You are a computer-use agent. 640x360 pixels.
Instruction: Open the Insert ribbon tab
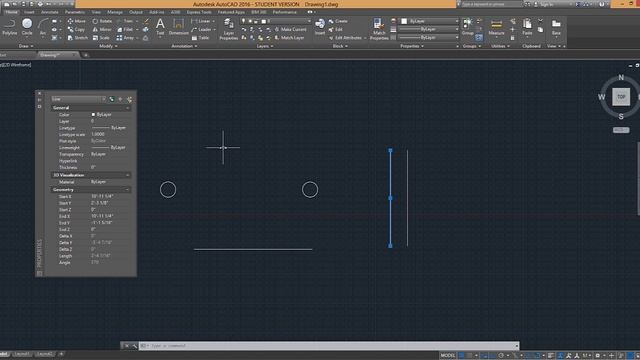(29, 12)
